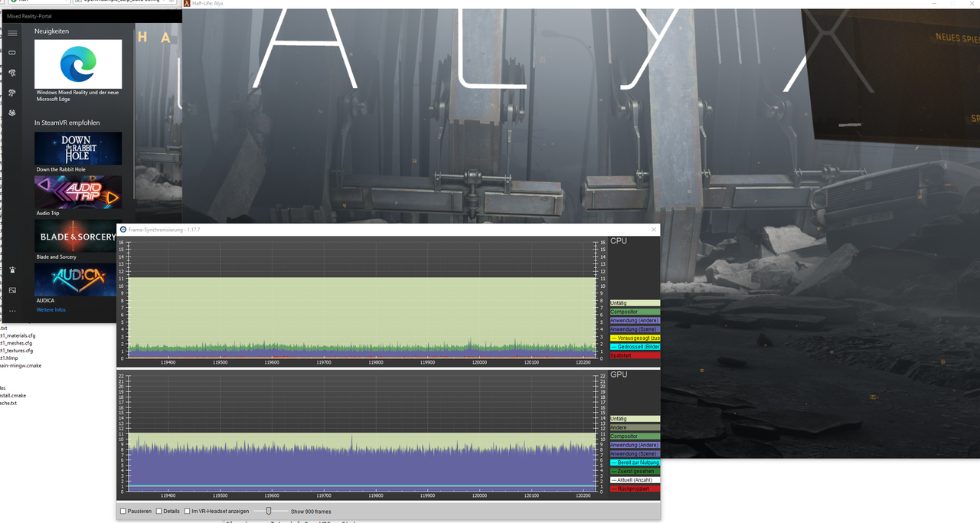
Task: Click the Zuerst gesehen legend entry
Action: pyautogui.click(x=635, y=471)
